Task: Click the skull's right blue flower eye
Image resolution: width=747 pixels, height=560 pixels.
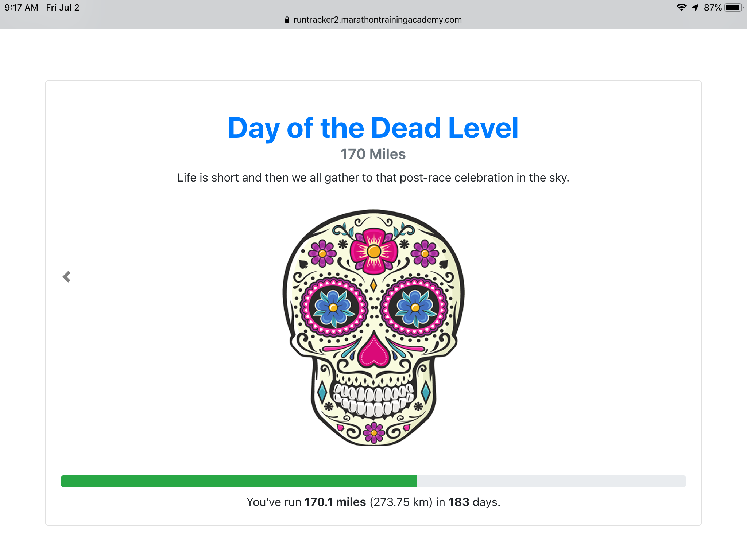Action: pos(415,308)
